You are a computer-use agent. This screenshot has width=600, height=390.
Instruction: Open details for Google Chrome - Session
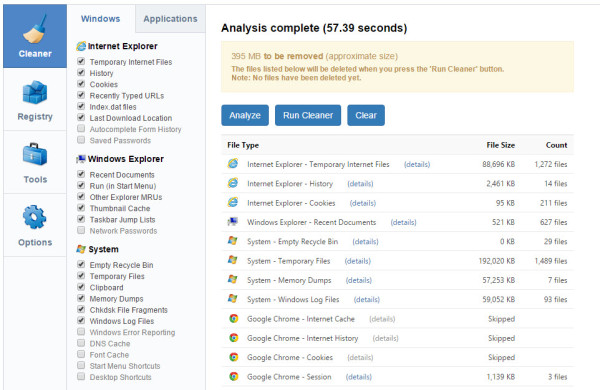click(359, 377)
